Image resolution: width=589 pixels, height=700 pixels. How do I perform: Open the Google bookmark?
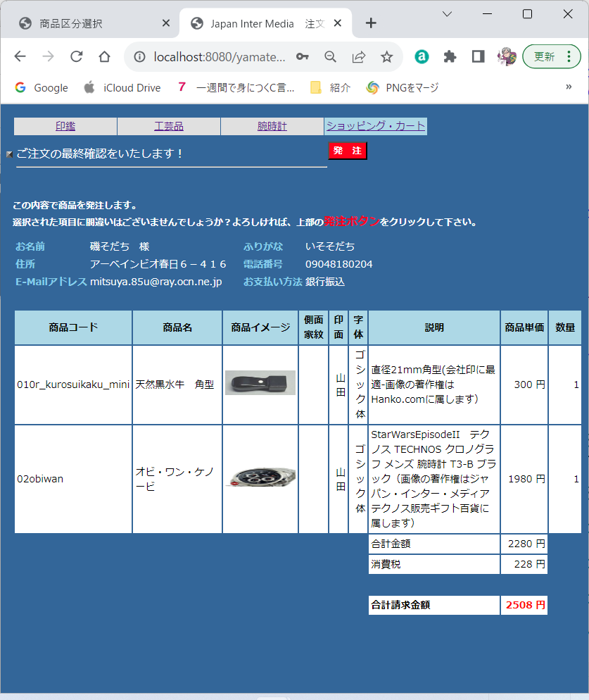pos(42,87)
